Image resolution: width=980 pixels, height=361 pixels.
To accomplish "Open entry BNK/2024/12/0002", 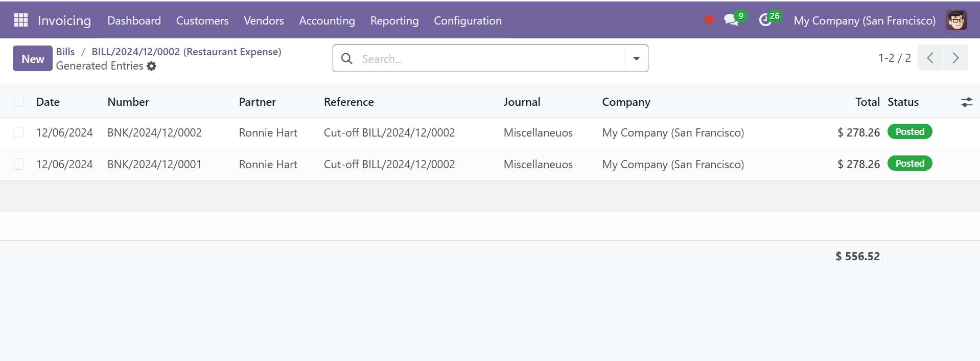I will tap(154, 133).
